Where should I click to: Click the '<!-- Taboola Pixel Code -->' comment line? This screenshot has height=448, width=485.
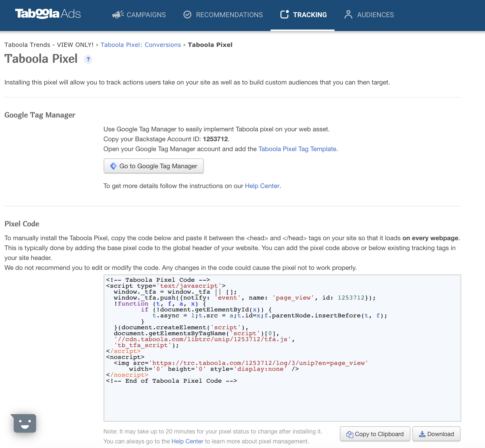158,280
